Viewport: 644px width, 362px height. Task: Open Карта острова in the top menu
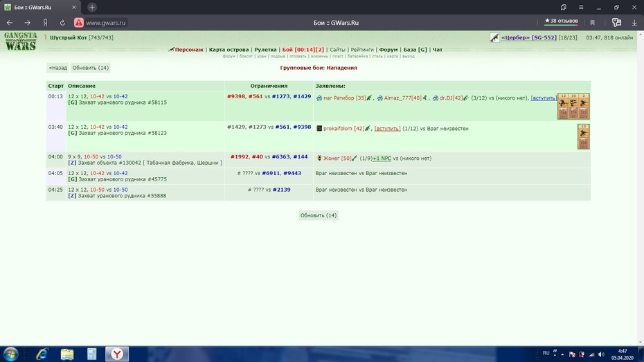click(229, 50)
